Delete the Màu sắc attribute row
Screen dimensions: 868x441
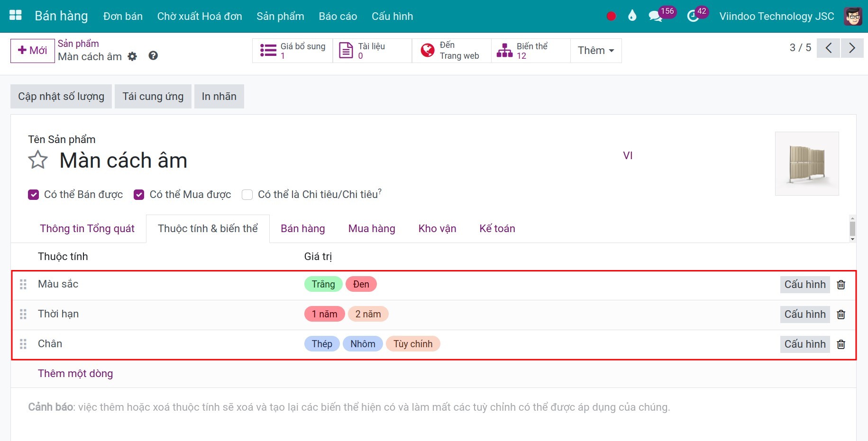(x=841, y=285)
